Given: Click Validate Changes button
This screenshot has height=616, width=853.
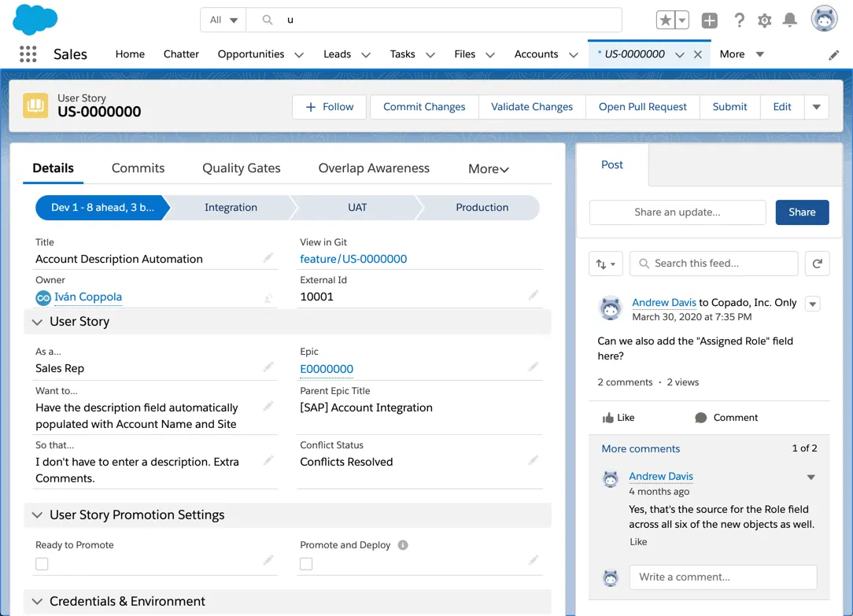Looking at the screenshot, I should [532, 107].
